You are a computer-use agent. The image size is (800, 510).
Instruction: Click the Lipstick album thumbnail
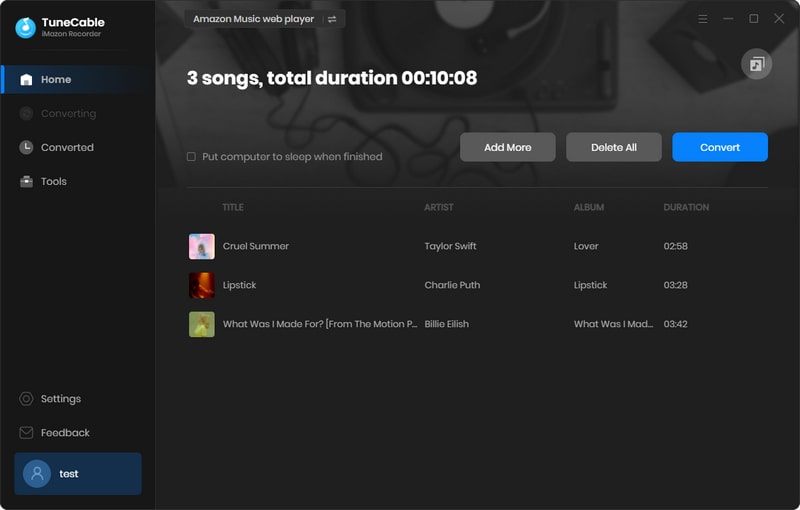202,285
